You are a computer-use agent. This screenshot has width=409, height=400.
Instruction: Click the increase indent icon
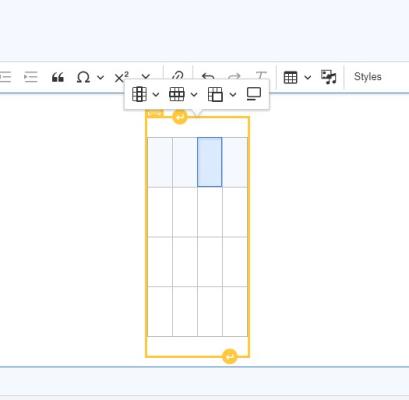pyautogui.click(x=31, y=77)
